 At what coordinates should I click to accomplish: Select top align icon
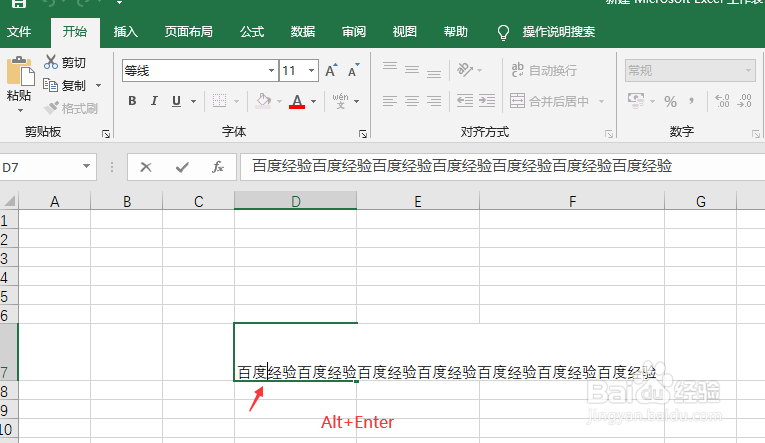(x=390, y=67)
